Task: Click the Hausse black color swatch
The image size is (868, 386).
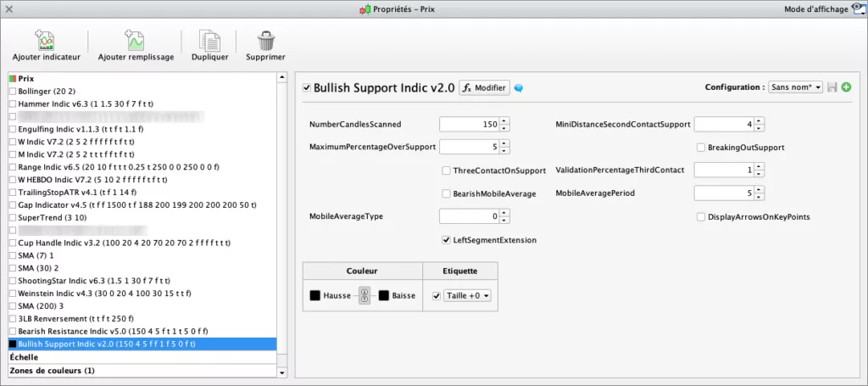Action: [x=314, y=295]
